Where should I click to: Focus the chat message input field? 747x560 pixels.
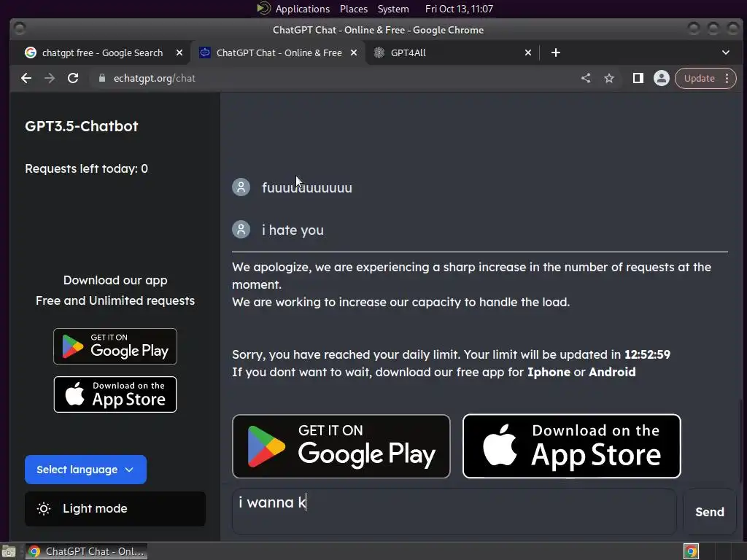tap(454, 512)
